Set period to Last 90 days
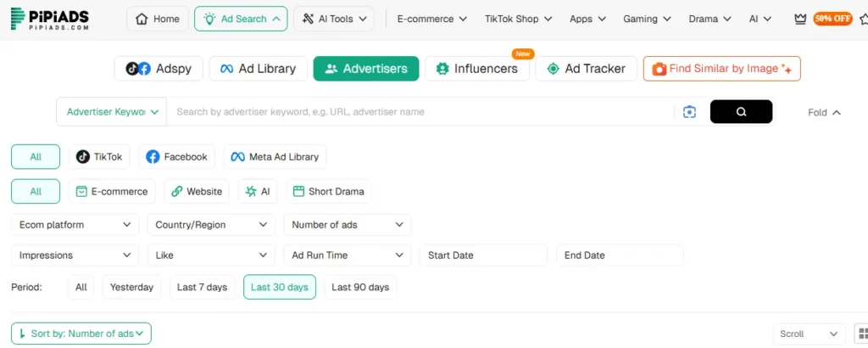Image resolution: width=868 pixels, height=348 pixels. [x=360, y=287]
